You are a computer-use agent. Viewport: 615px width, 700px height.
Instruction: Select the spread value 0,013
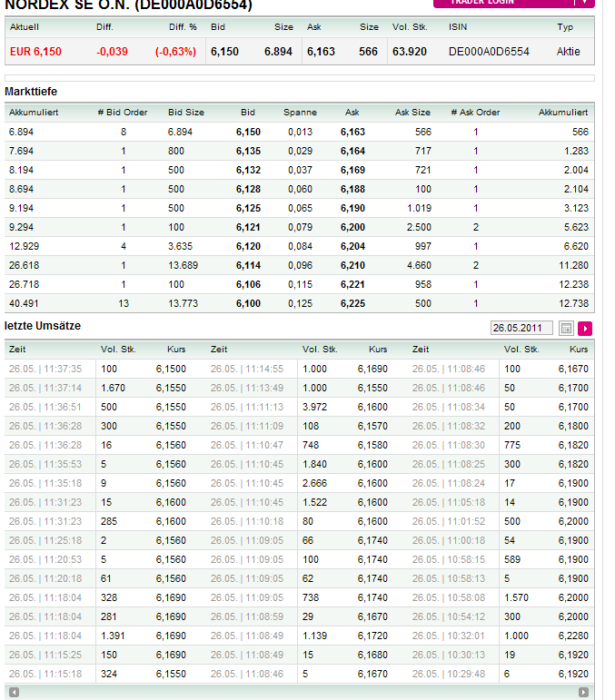click(x=300, y=133)
